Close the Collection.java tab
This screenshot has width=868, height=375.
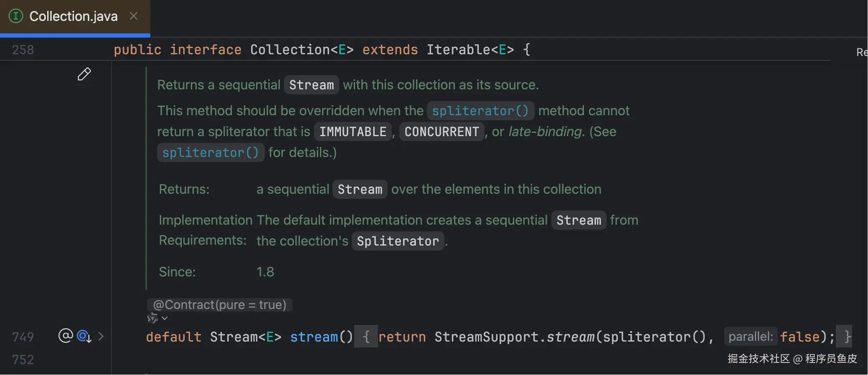coord(134,16)
